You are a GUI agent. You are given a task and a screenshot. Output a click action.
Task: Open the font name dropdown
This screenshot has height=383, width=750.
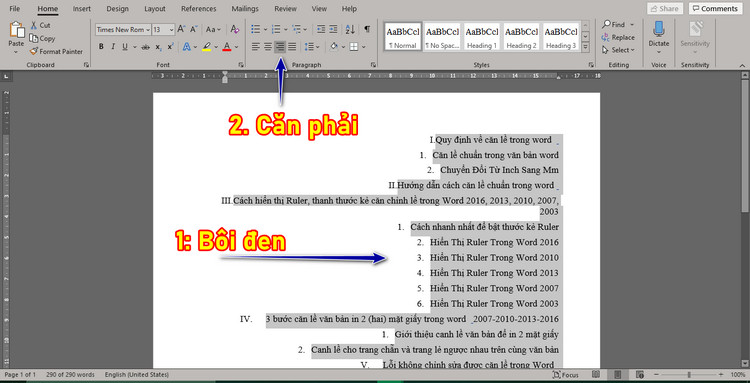tap(148, 30)
